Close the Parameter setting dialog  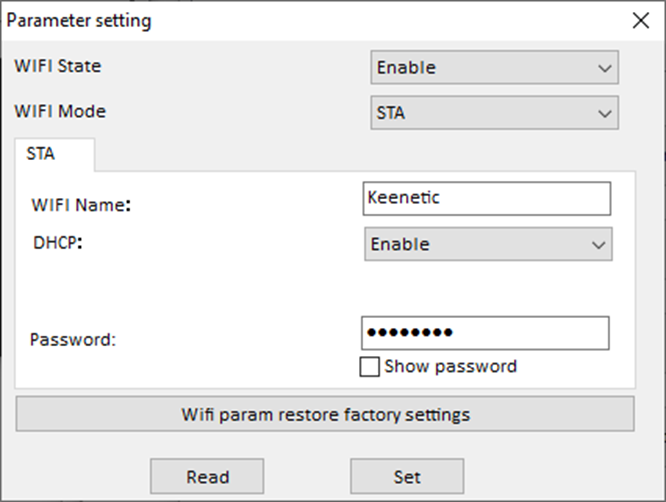(x=641, y=20)
